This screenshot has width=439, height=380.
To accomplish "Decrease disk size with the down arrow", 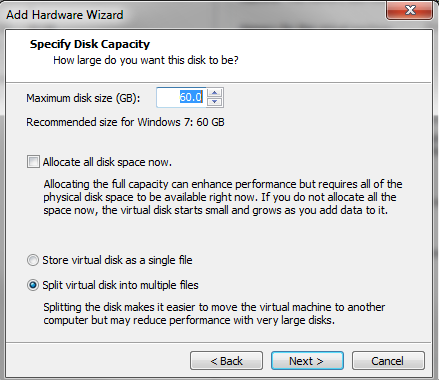I will coord(215,102).
